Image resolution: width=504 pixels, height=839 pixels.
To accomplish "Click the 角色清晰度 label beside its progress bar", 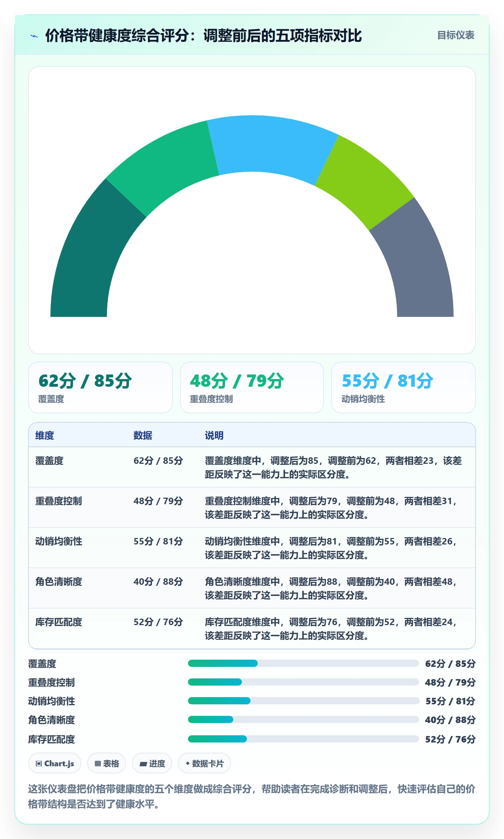I will tap(51, 720).
